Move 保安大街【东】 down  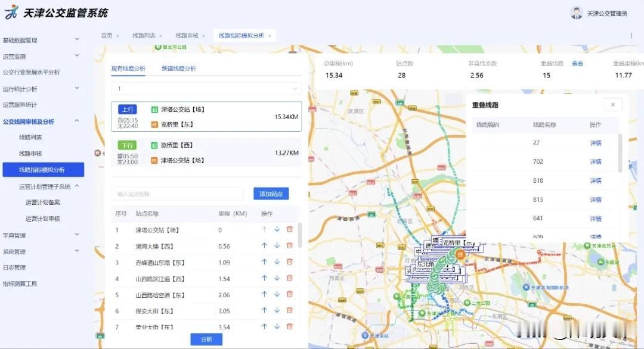click(277, 310)
